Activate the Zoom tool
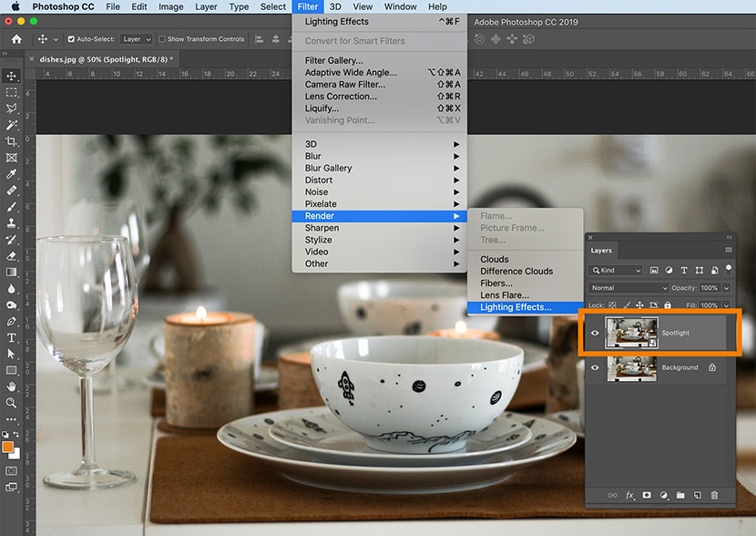The height and width of the screenshot is (536, 756). point(12,402)
